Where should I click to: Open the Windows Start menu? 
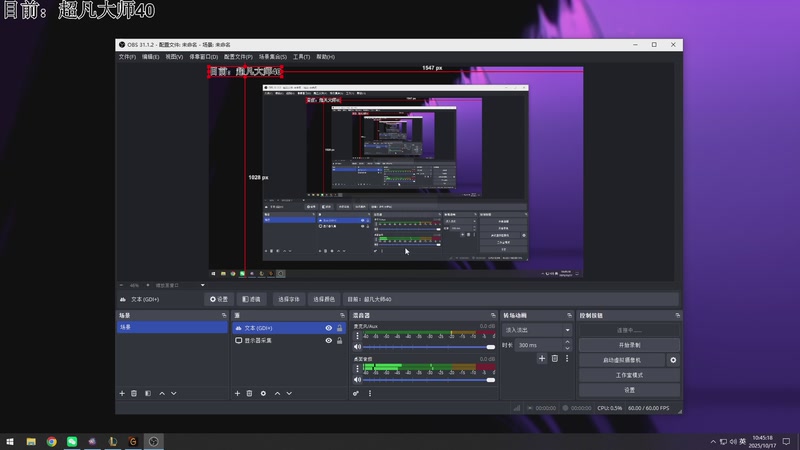tap(10, 441)
